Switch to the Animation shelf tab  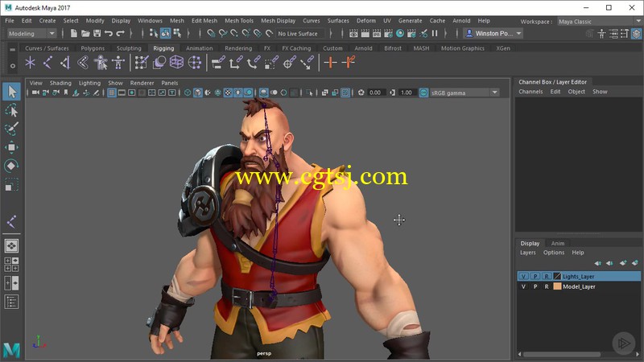click(199, 48)
